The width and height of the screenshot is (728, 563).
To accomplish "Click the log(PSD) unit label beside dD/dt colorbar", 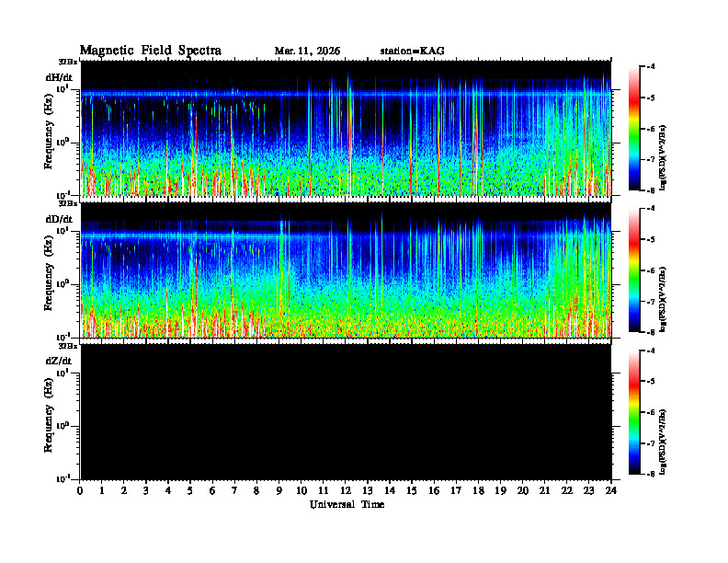I will 663,299.
